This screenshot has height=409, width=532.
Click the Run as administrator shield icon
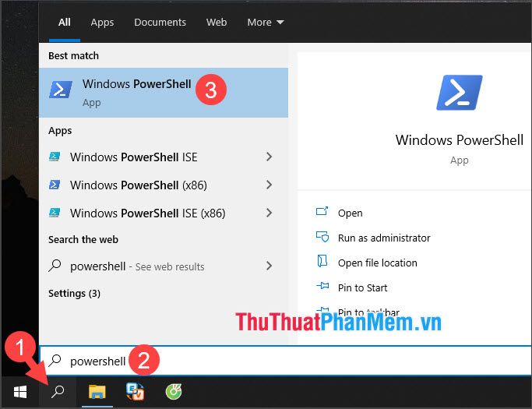coord(322,237)
